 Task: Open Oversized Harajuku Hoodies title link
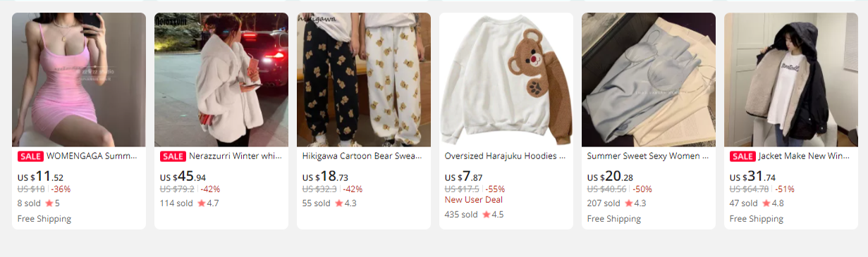[x=505, y=156]
